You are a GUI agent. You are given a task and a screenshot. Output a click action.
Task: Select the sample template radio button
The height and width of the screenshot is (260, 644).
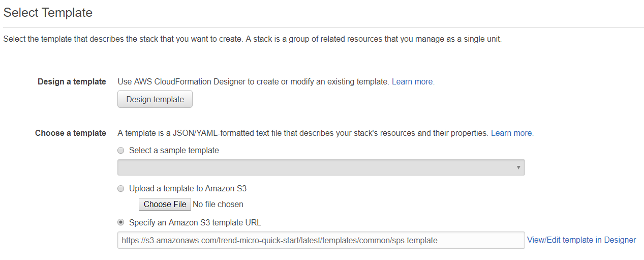(x=120, y=151)
